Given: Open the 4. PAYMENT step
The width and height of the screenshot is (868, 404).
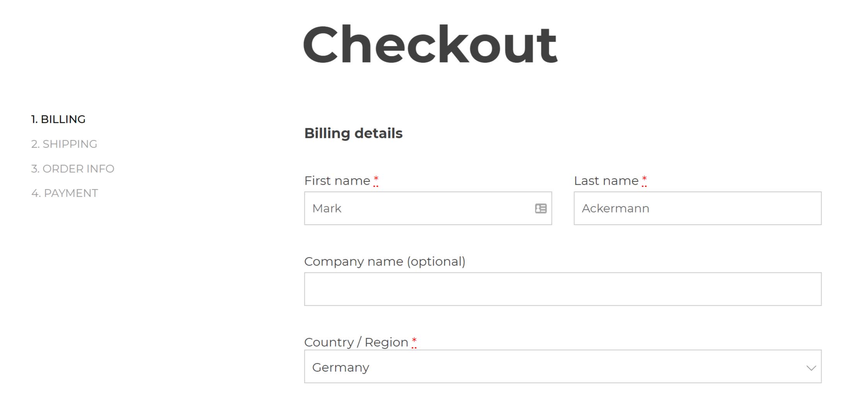Looking at the screenshot, I should tap(65, 193).
